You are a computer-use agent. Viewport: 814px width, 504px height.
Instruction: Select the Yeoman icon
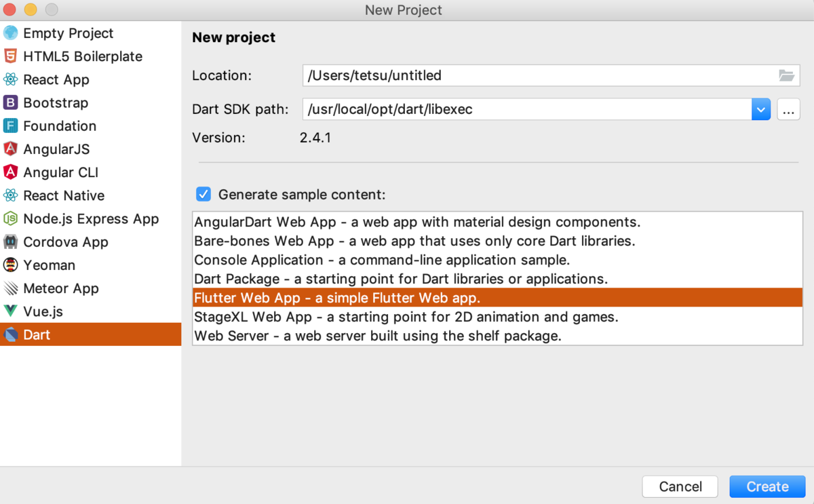(x=10, y=265)
